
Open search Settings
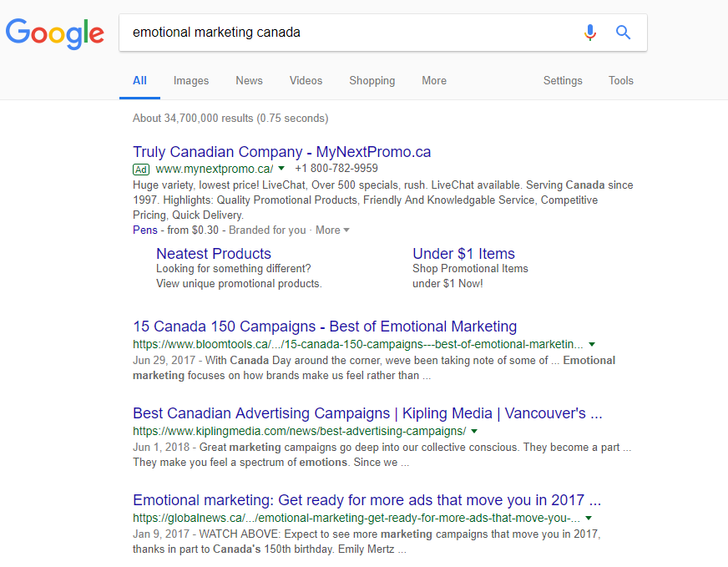pos(563,81)
